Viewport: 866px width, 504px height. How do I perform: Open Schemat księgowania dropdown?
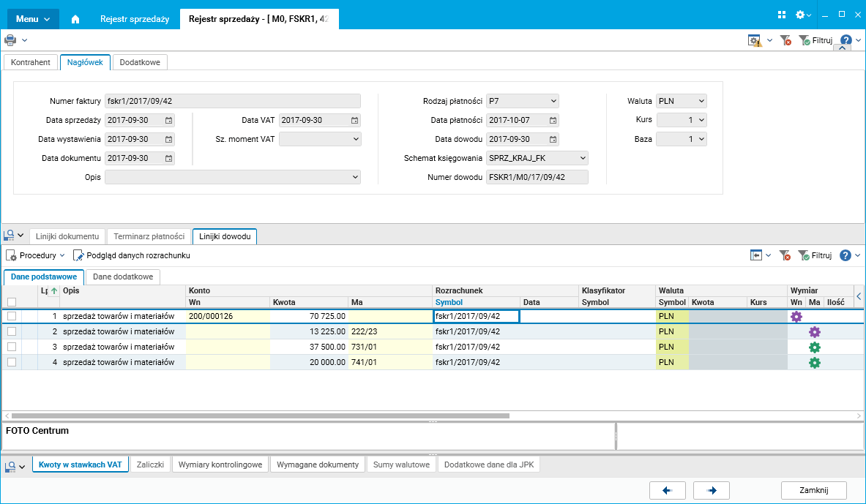[582, 158]
